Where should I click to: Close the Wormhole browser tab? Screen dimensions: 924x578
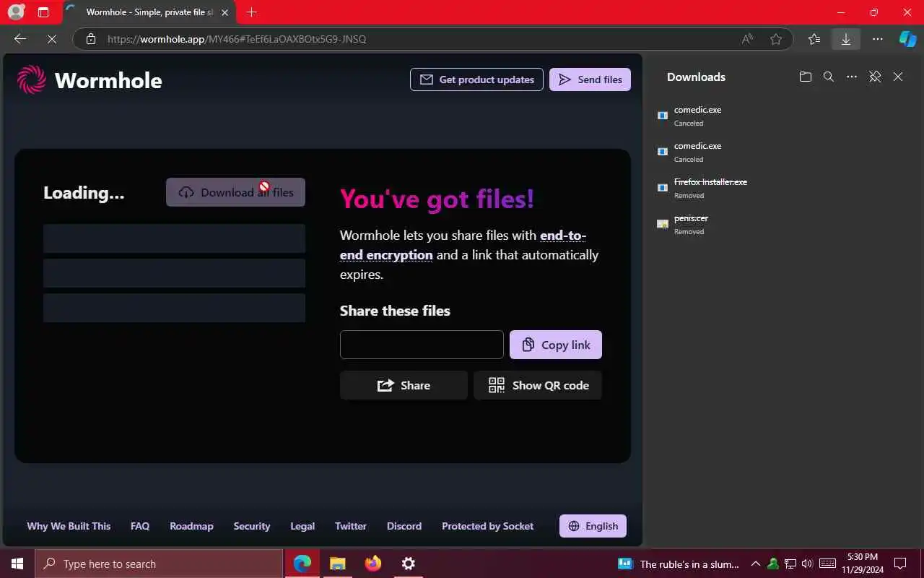click(225, 12)
